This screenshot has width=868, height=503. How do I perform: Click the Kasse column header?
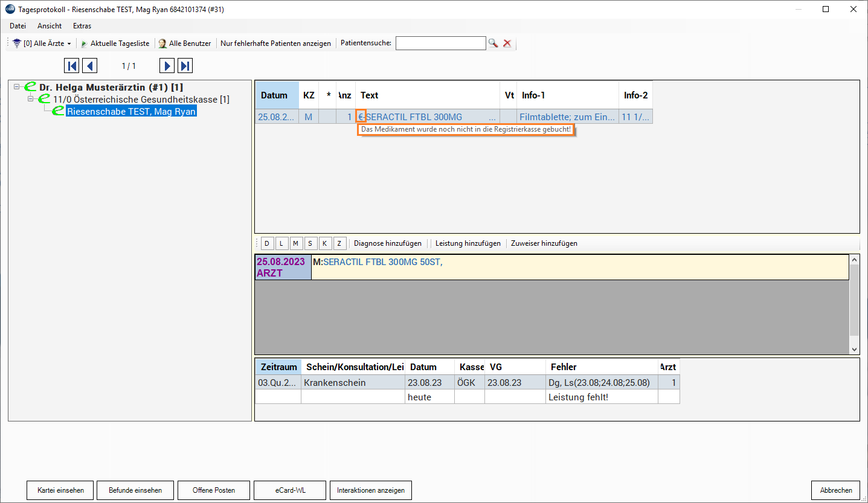(470, 367)
